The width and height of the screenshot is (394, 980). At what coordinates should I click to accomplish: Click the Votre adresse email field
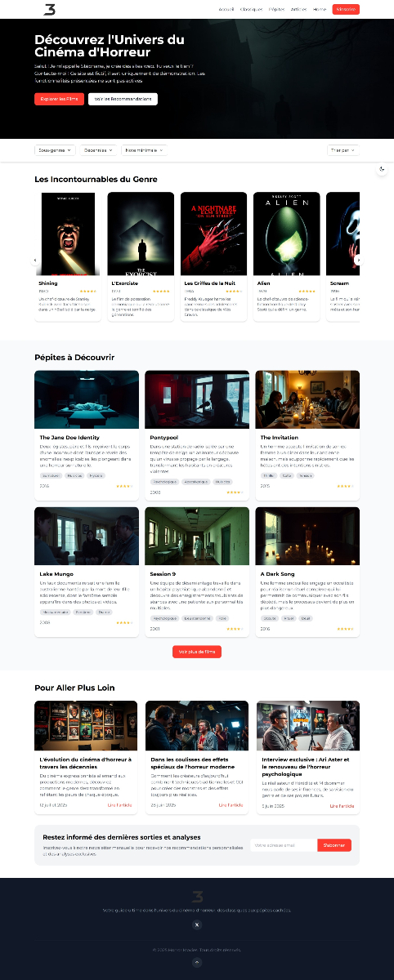tap(284, 845)
